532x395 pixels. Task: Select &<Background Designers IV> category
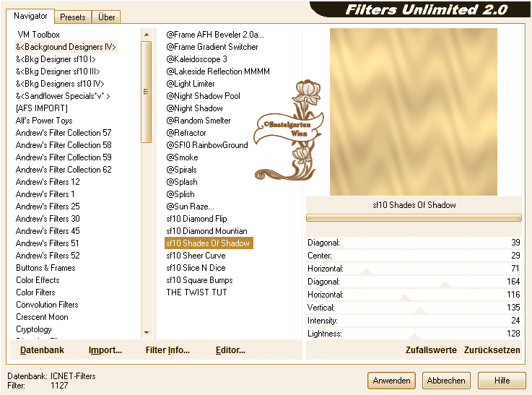point(66,47)
